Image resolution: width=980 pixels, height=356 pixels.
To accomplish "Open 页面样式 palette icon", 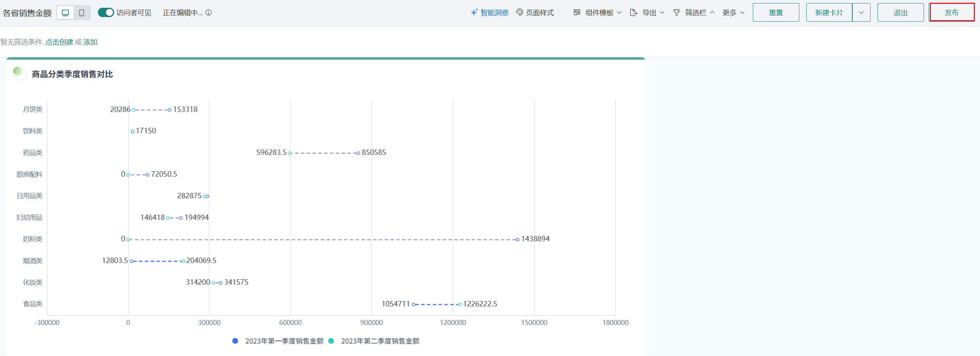I will [x=520, y=12].
